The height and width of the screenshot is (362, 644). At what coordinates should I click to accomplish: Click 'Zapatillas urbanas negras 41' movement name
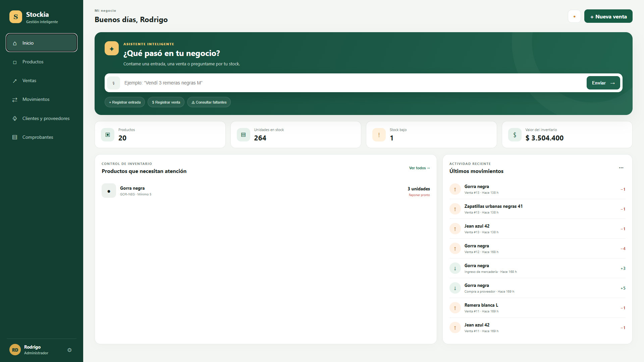click(493, 206)
